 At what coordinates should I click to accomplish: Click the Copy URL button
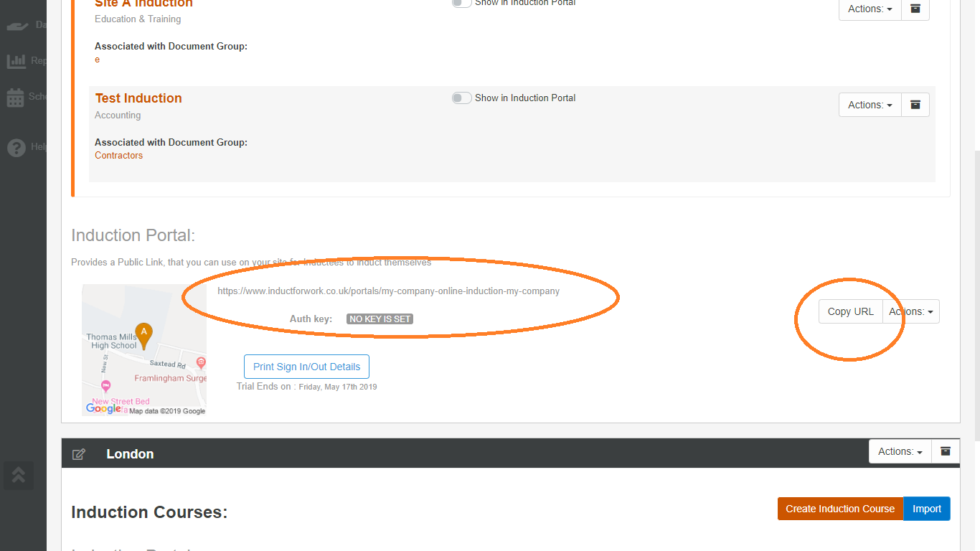851,311
